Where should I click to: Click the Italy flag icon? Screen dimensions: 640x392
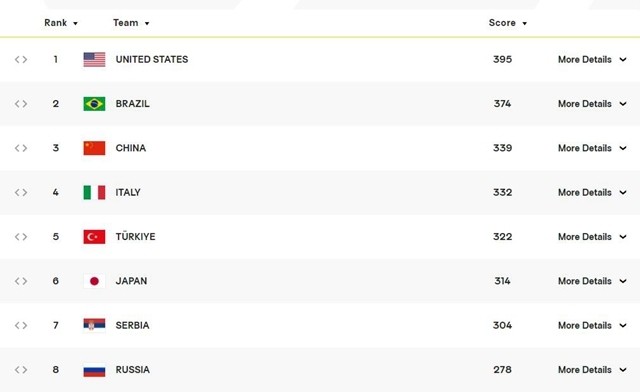click(94, 192)
